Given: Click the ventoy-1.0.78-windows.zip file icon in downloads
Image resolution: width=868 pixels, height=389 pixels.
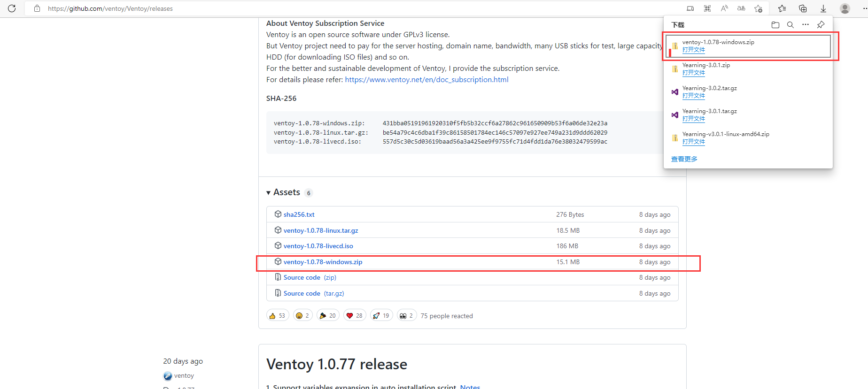Looking at the screenshot, I should coord(675,46).
